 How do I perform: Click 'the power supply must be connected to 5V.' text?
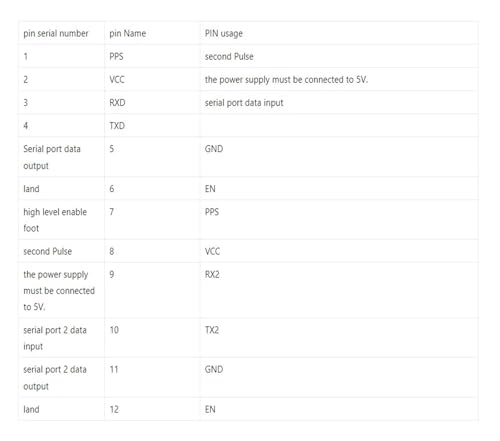(286, 80)
